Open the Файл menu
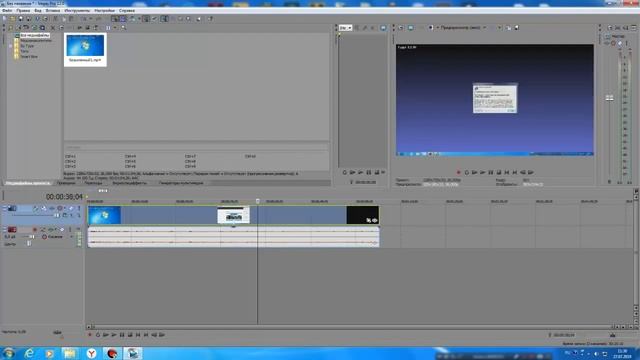 tap(7, 11)
